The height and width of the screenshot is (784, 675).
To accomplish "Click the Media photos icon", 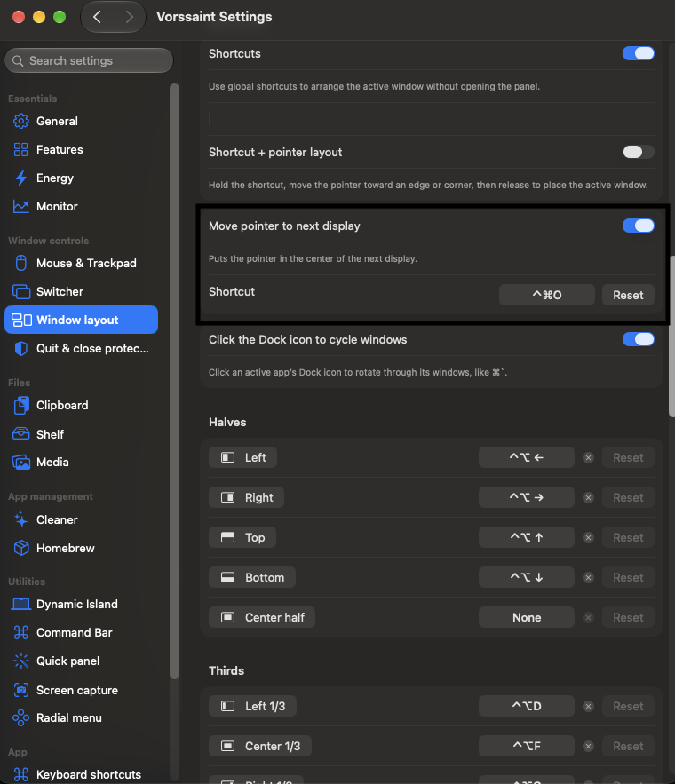I will tap(21, 462).
